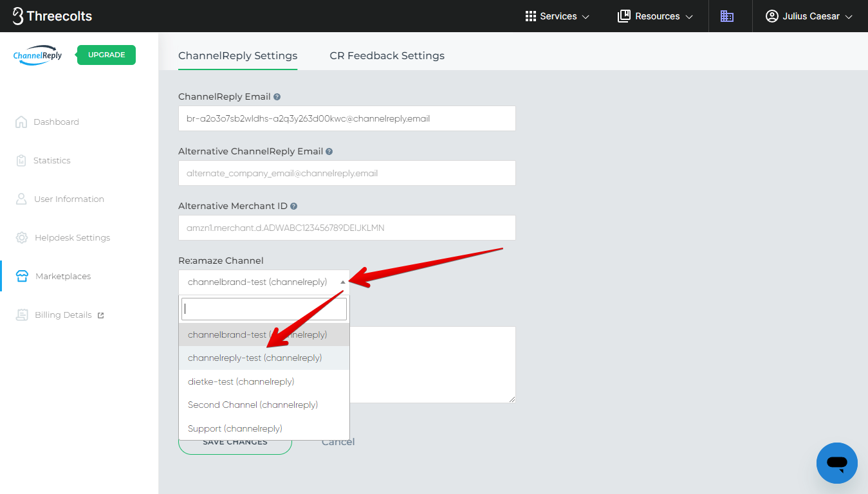This screenshot has height=494, width=868.
Task: Click the Billing Details external-link icon
Action: tap(100, 315)
